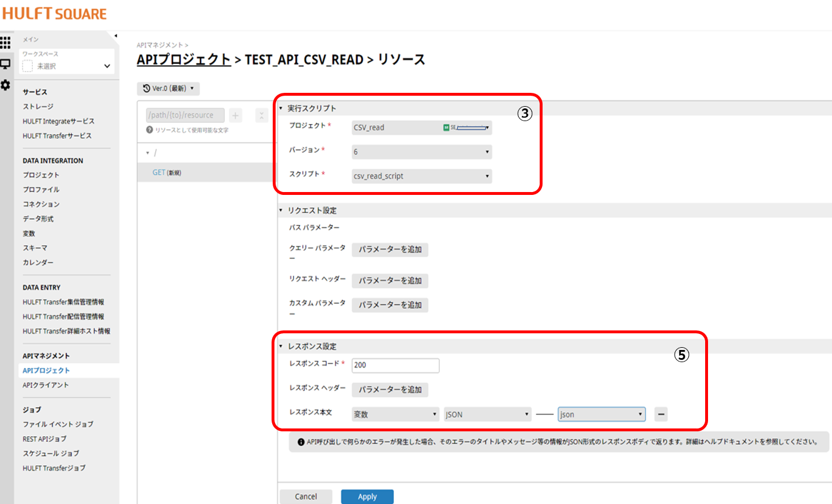Click the collapse chevron beside the plus icon
Viewport: 832px width, 504px height.
pos(261,115)
